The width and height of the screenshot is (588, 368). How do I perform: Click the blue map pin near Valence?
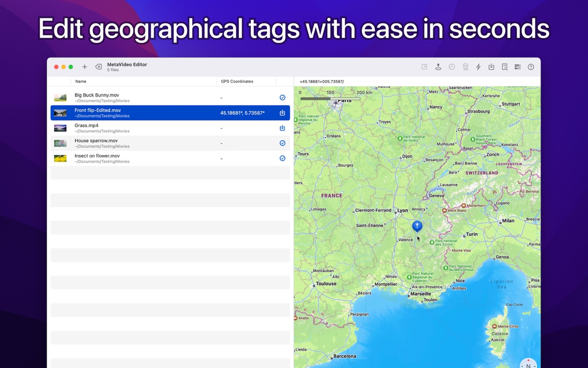pos(417,226)
